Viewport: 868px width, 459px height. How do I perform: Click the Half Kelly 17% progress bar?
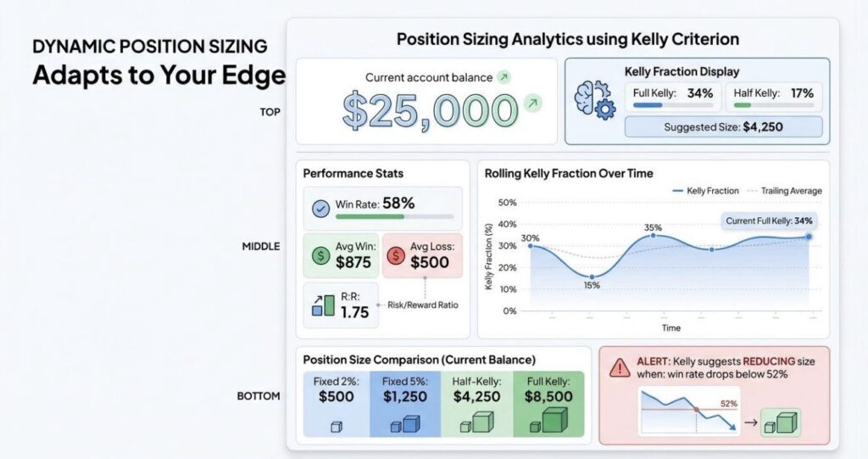pyautogui.click(x=773, y=104)
